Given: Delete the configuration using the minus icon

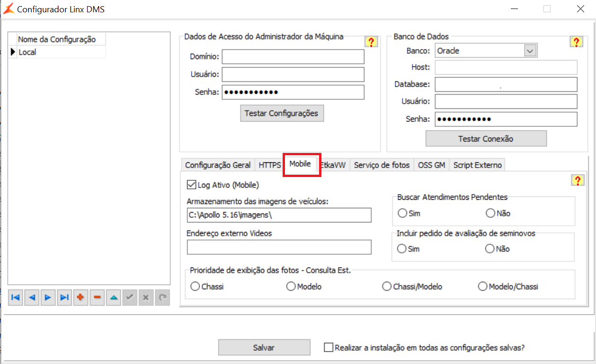Looking at the screenshot, I should [97, 297].
